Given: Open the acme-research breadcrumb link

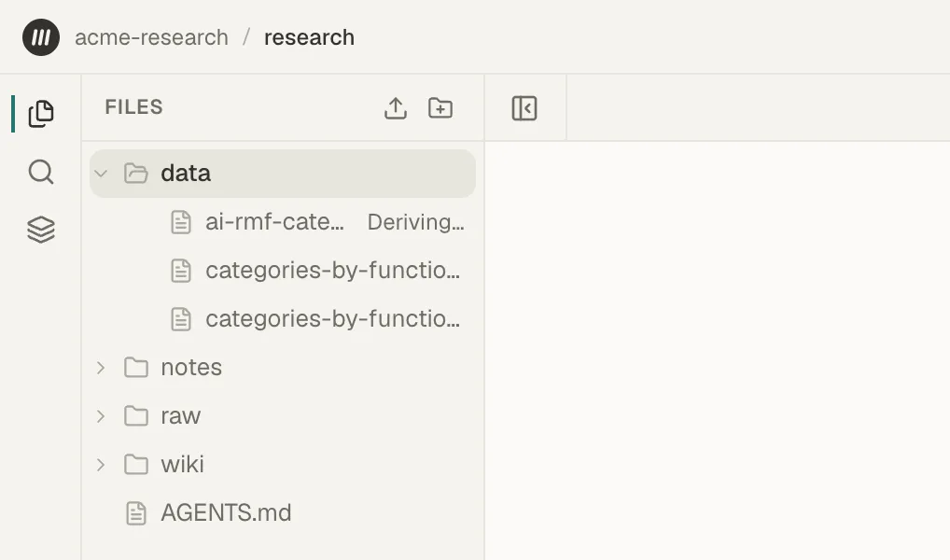Looking at the screenshot, I should (x=151, y=37).
